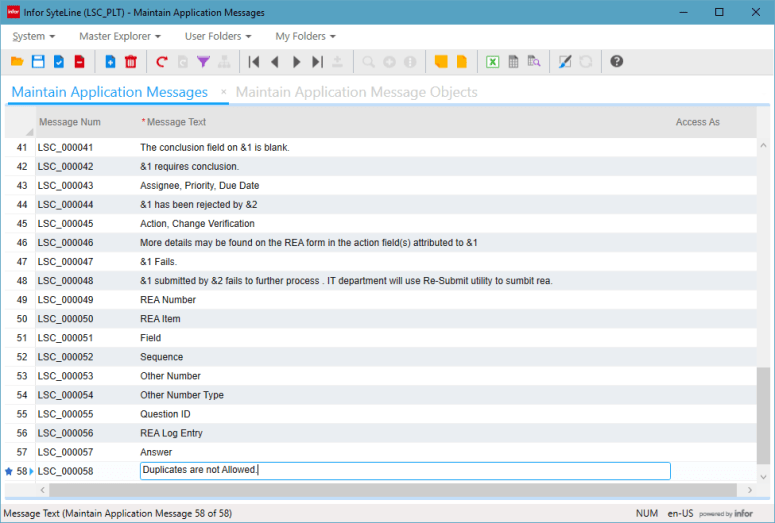Click the greyed circular sync icon
This screenshot has width=775, height=523.
586,62
